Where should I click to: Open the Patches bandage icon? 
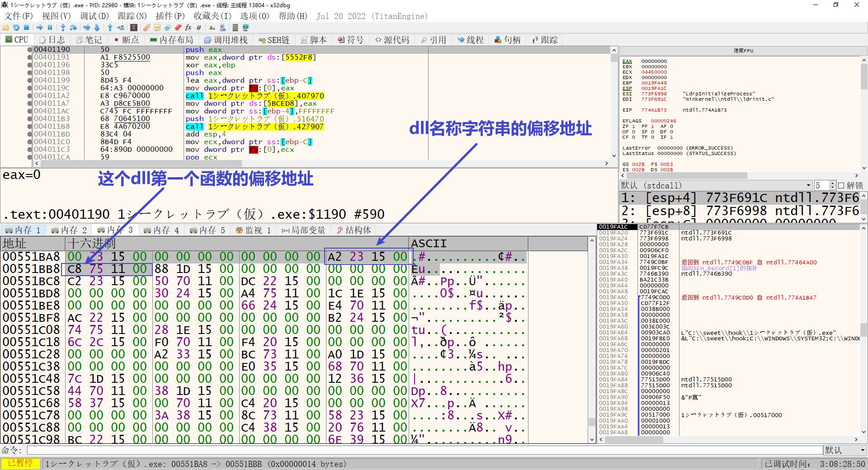coord(147,28)
